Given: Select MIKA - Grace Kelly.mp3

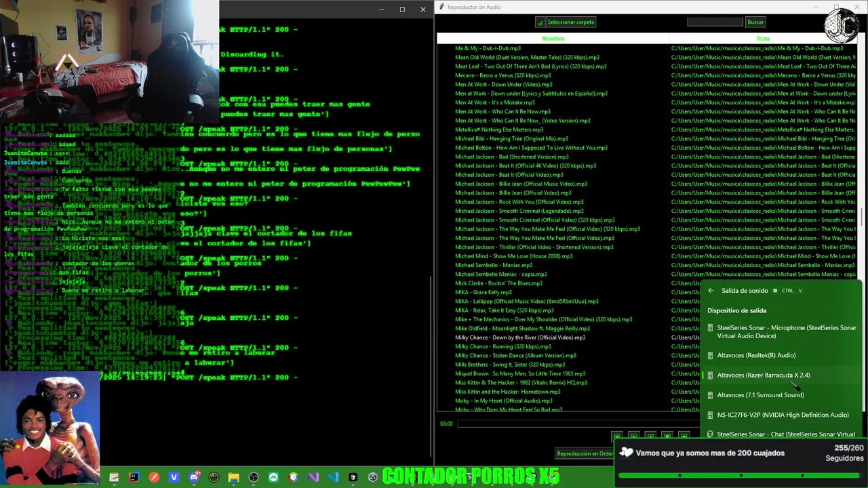Looking at the screenshot, I should coord(484,292).
